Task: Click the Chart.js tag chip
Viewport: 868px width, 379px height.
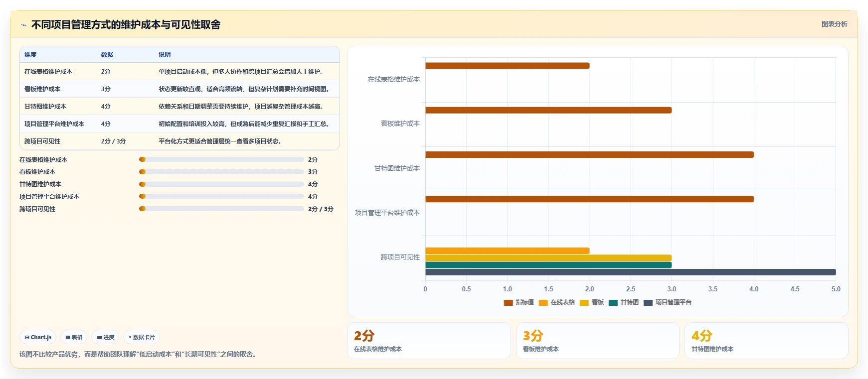Action: pos(38,337)
